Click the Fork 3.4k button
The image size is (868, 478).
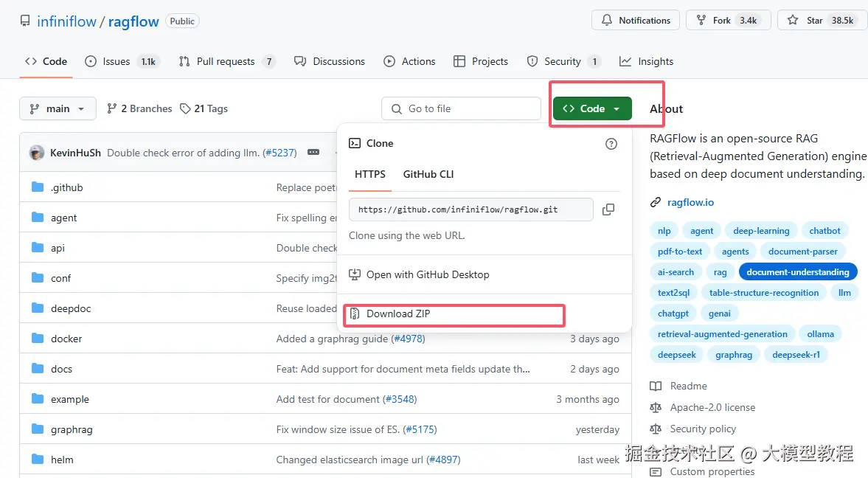pyautogui.click(x=729, y=20)
